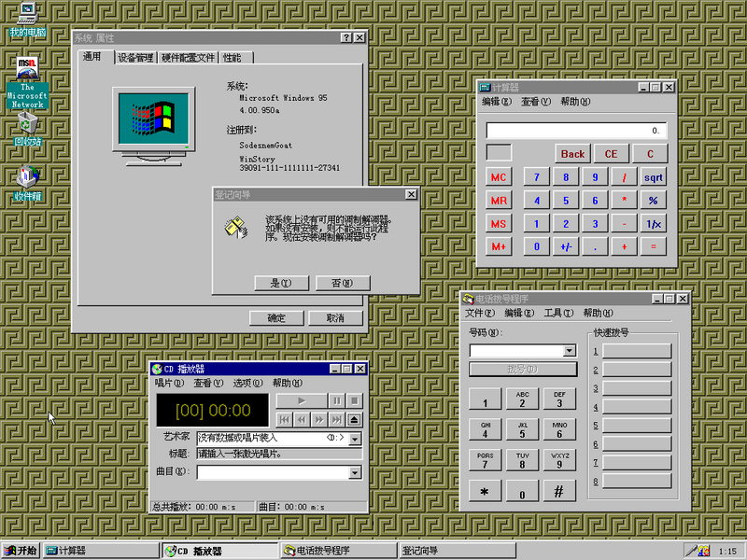Click the +/- sign button in Calculator
Viewport: 747px width, 560px height.
(566, 246)
